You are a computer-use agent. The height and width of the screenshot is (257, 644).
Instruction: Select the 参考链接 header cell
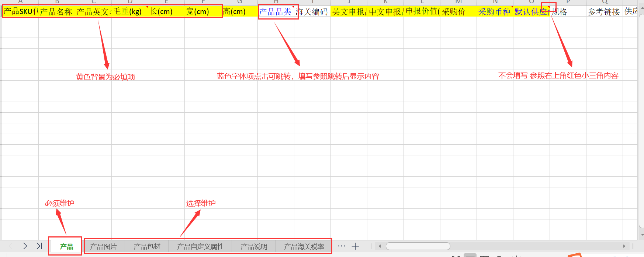(604, 12)
